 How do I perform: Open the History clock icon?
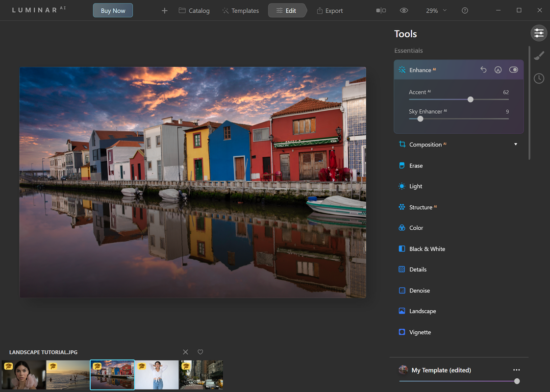click(x=539, y=78)
